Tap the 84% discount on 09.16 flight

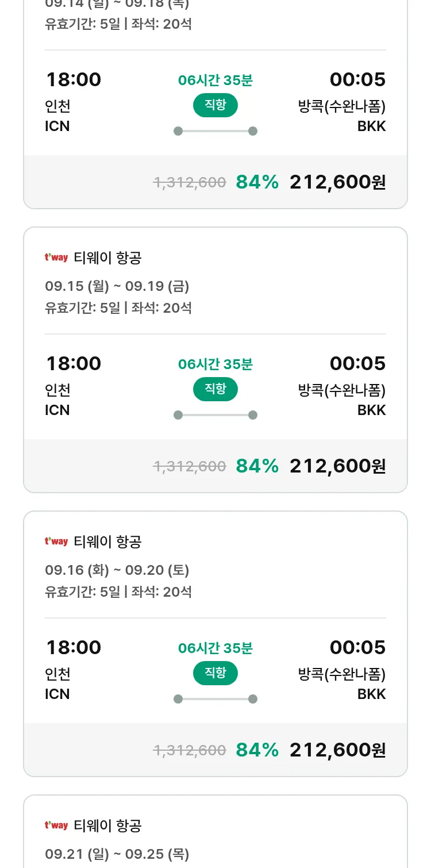257,750
